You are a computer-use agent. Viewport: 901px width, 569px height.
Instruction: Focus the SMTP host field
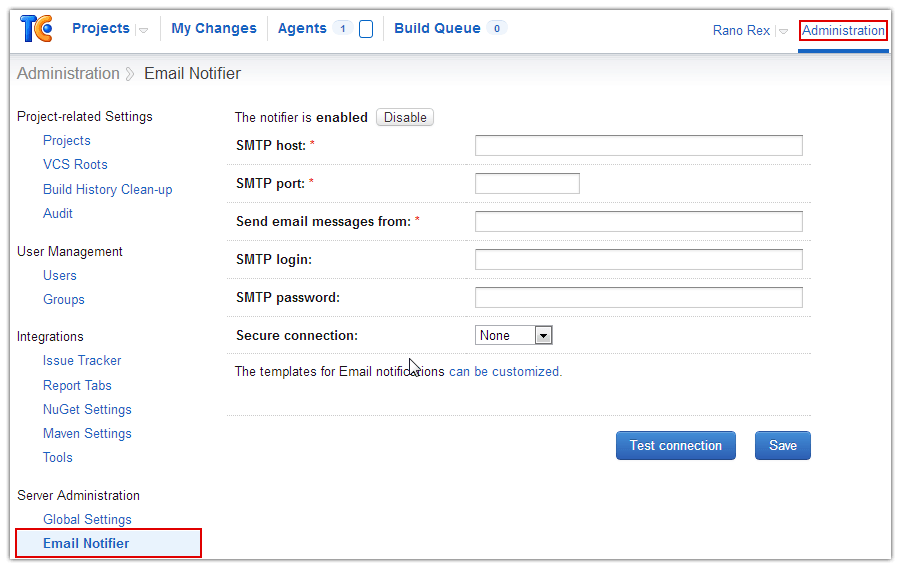(638, 145)
